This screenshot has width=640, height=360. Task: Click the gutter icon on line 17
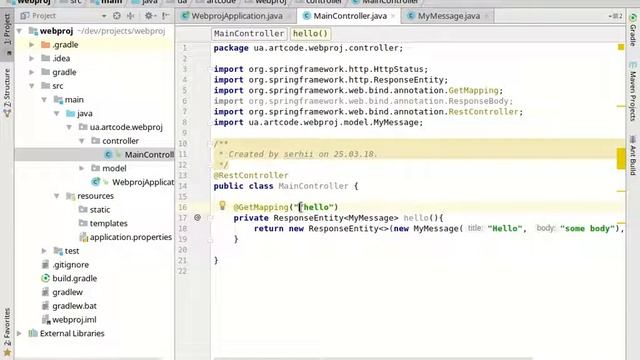(x=197, y=218)
